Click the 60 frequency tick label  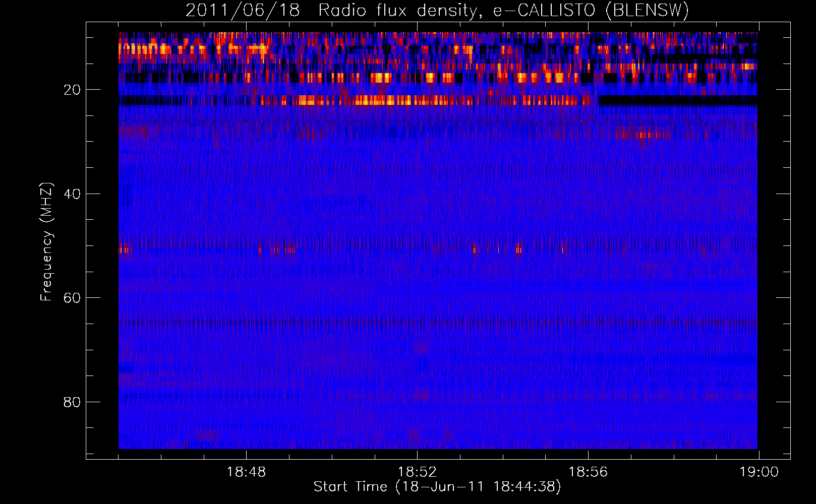coord(73,298)
